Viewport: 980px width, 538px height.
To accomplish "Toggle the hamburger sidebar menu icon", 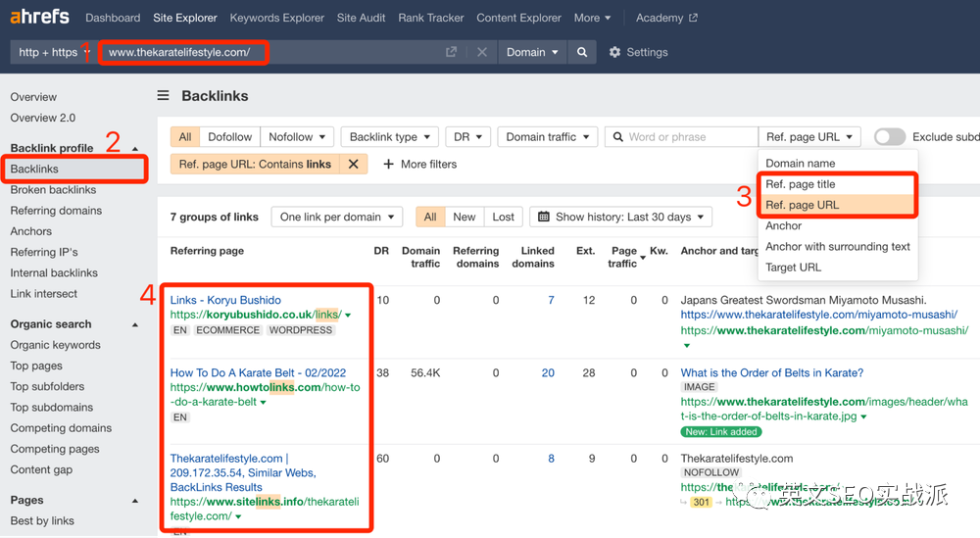I will [164, 96].
